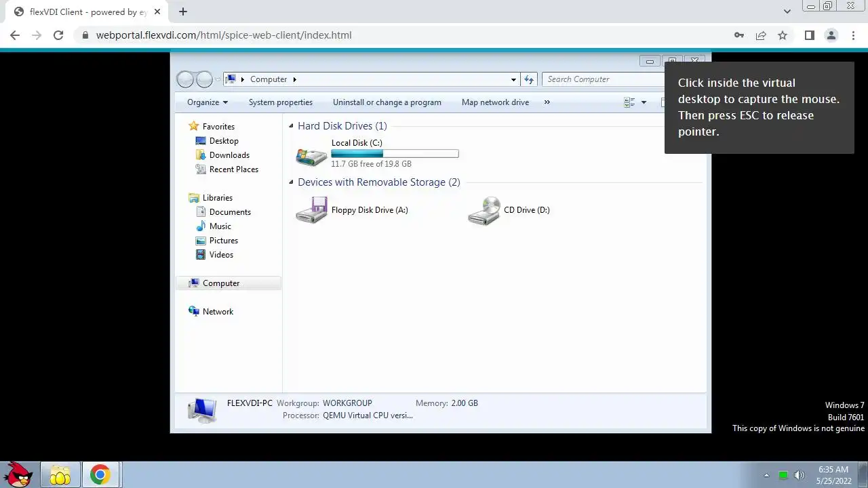
Task: Select the flexVDI Client tab
Action: tap(88, 12)
